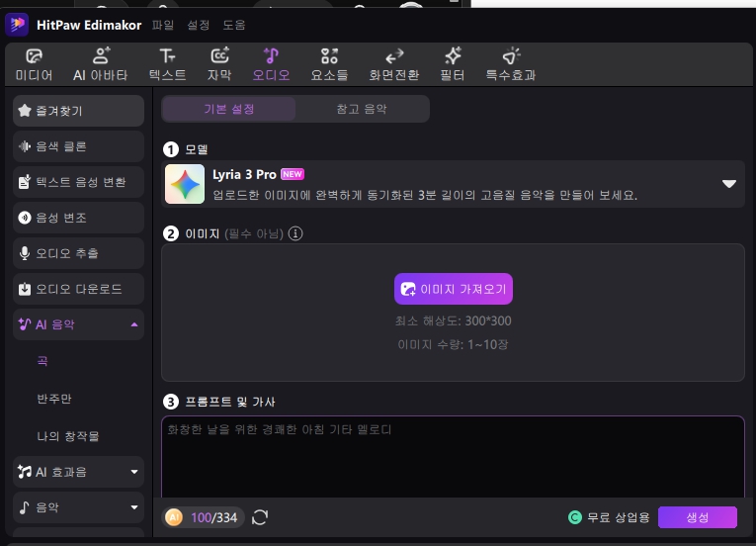Switch to the 참고 음악 tab
756x546 pixels.
pyautogui.click(x=362, y=109)
